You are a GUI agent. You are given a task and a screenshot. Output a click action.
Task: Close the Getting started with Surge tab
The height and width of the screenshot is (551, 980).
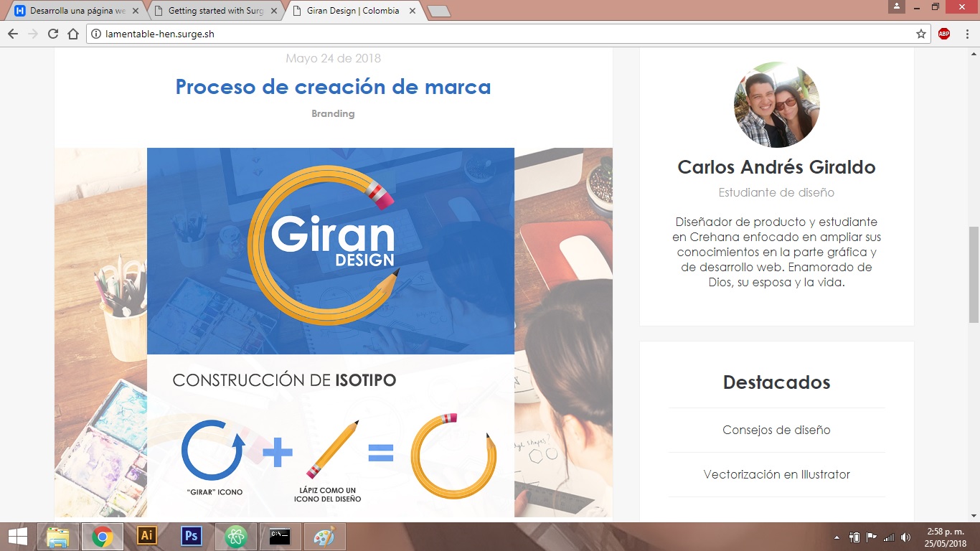coord(273,11)
